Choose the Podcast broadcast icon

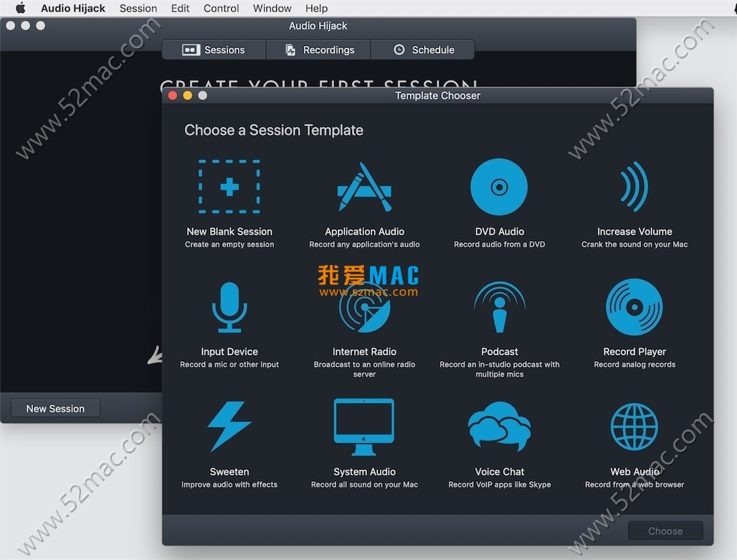(500, 307)
